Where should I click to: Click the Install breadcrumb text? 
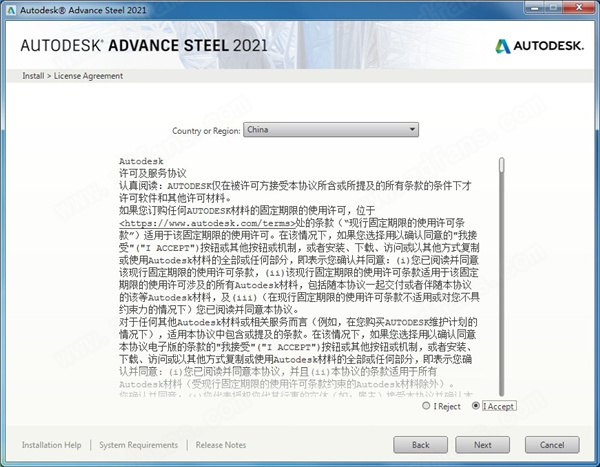click(33, 76)
